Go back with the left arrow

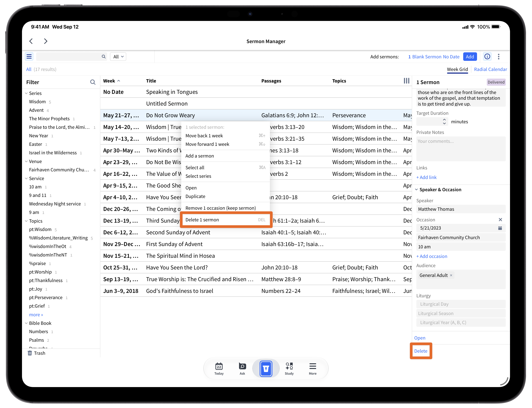[31, 41]
